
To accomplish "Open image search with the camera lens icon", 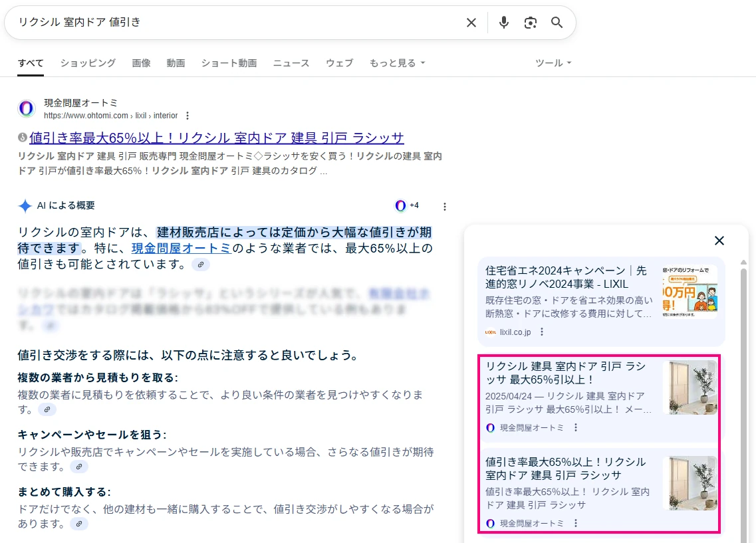I will click(x=531, y=23).
